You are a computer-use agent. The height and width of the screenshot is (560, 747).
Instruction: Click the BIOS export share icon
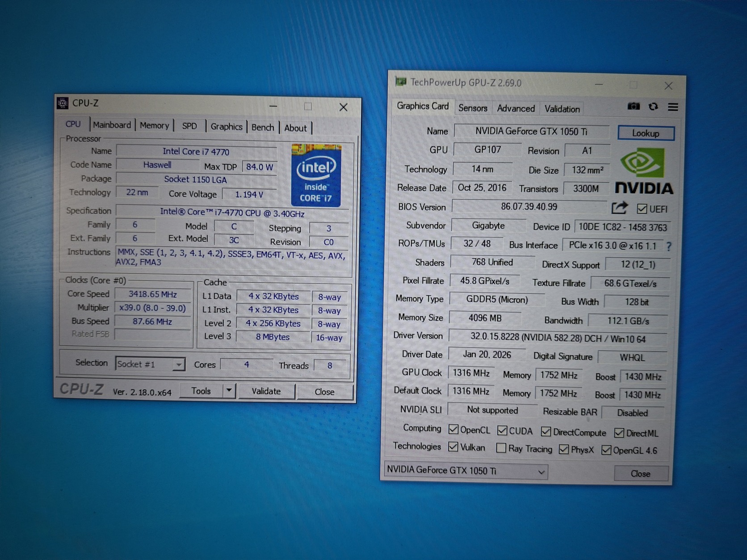(620, 208)
